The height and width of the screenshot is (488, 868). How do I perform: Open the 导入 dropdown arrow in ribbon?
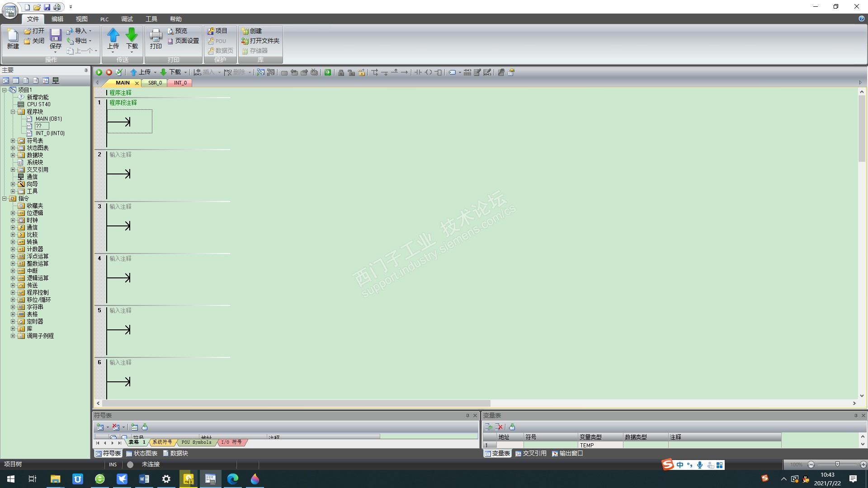(x=90, y=31)
